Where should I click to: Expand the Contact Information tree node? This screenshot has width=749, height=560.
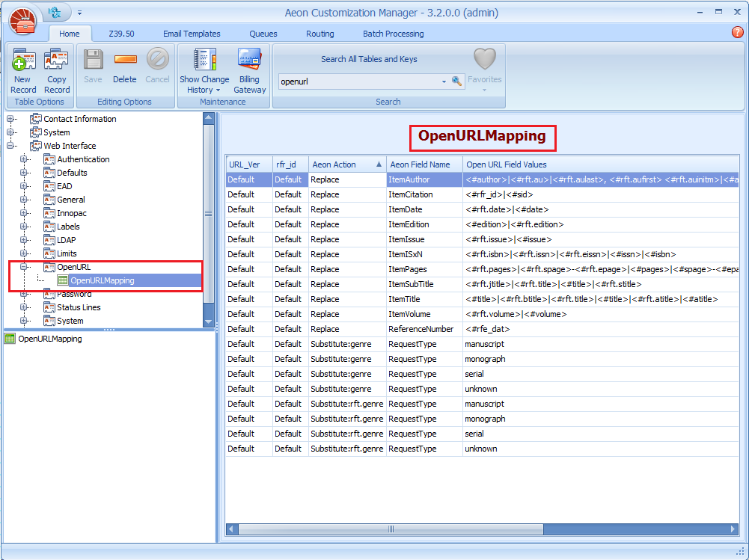tap(10, 119)
